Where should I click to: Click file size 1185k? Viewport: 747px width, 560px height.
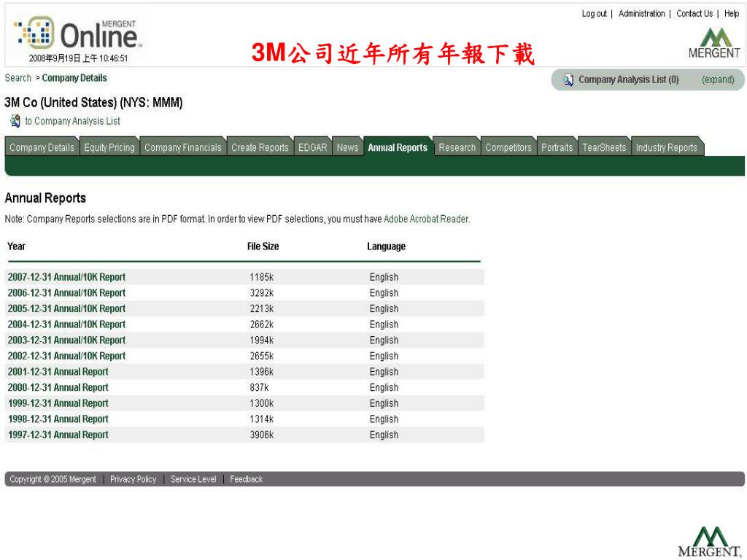tap(262, 276)
